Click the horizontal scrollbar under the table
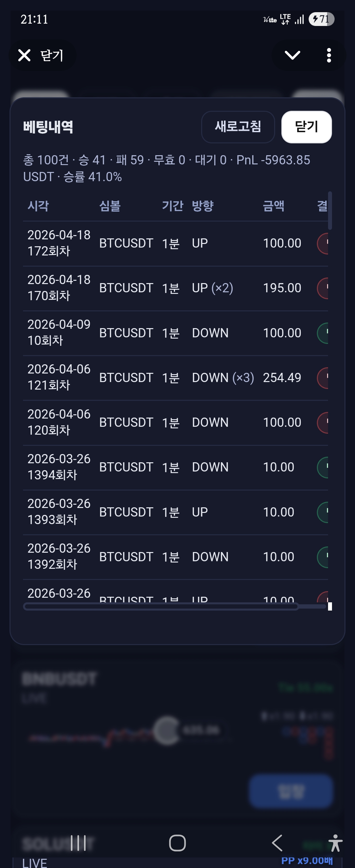This screenshot has height=868, width=355. coord(161,607)
